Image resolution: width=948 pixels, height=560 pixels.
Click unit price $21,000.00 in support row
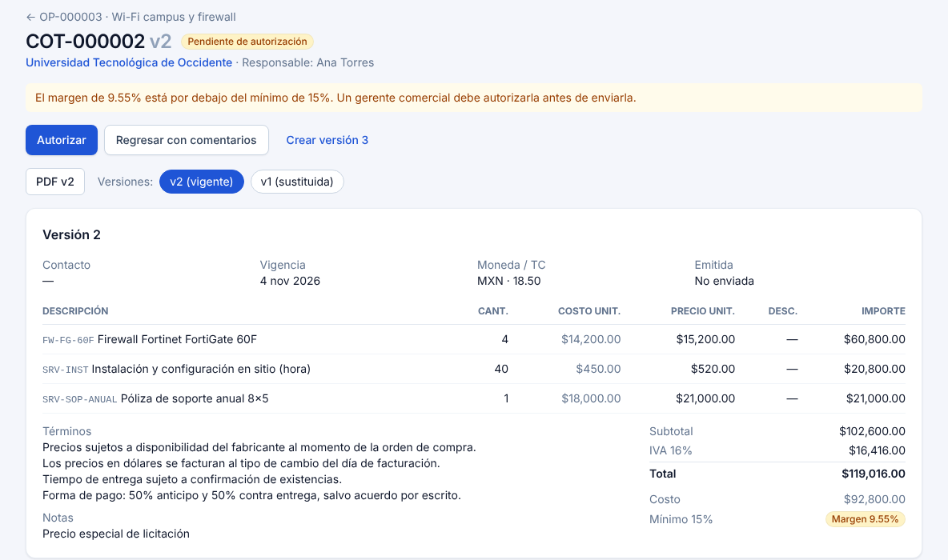click(705, 398)
